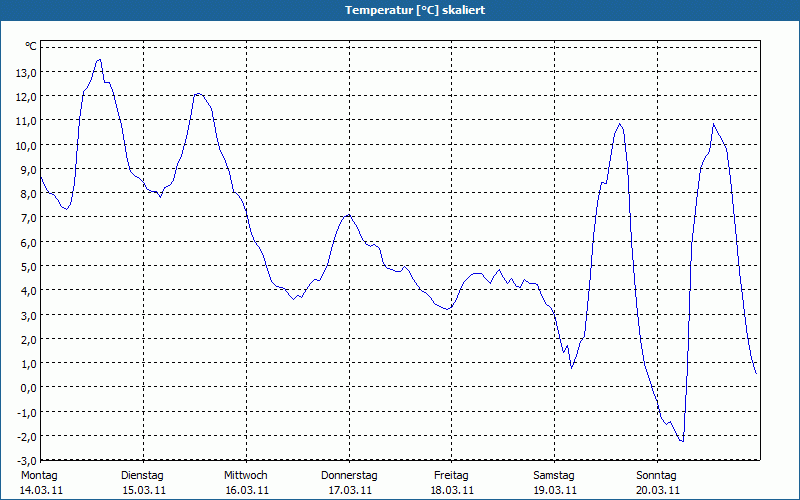Click the -2,0 y-axis value
This screenshot has width=800, height=500.
27,437
